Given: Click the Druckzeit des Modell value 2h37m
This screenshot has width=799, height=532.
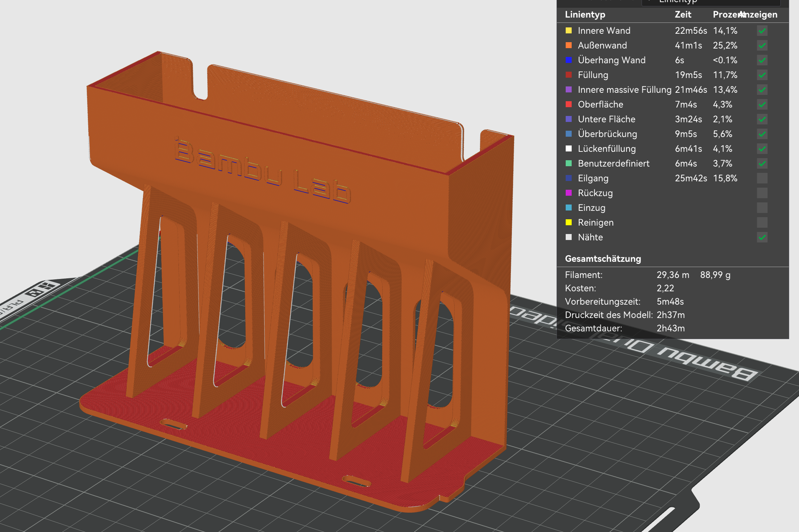Looking at the screenshot, I should coord(670,315).
